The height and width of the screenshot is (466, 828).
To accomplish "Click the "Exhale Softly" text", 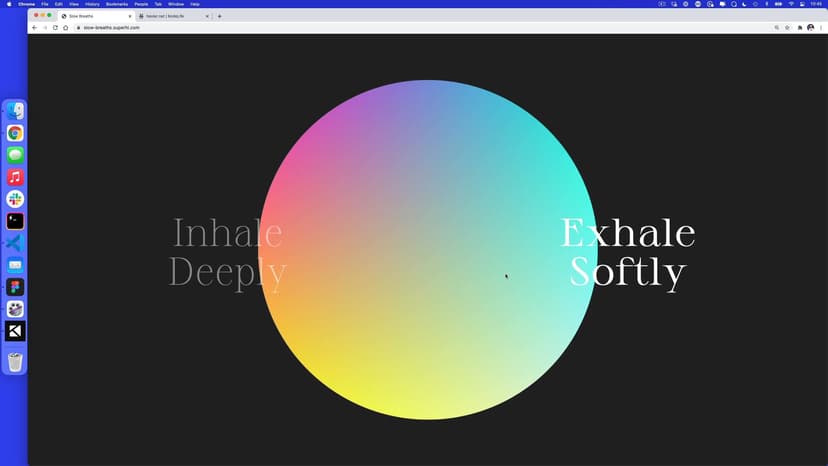I will click(x=627, y=252).
